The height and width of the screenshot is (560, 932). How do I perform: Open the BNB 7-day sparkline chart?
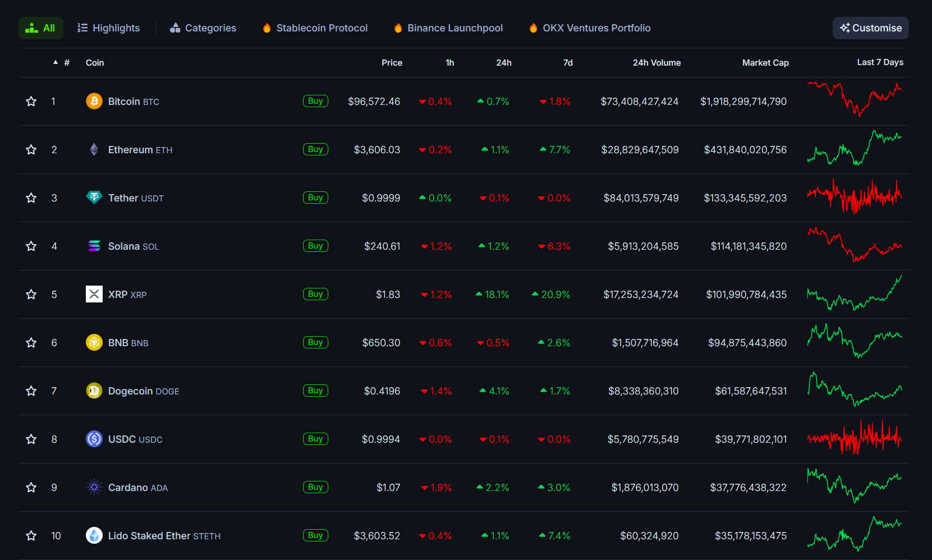point(854,342)
